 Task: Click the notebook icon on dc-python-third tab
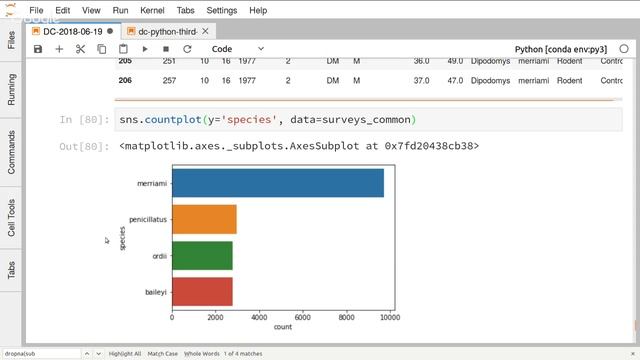pos(131,31)
